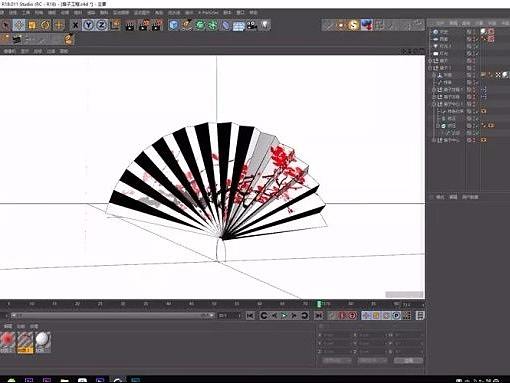Render to Picture Viewer clapperboard
510x383 pixels.
click(144, 25)
